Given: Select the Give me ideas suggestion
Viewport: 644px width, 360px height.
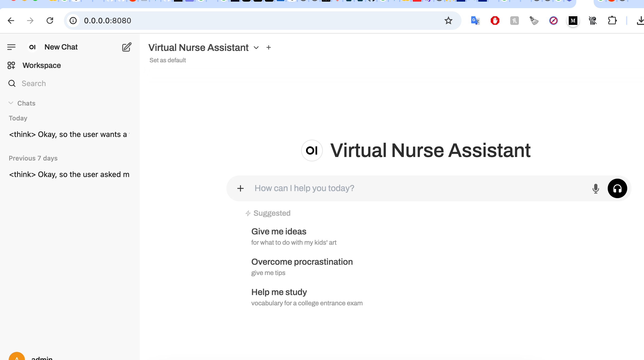Looking at the screenshot, I should click(279, 231).
